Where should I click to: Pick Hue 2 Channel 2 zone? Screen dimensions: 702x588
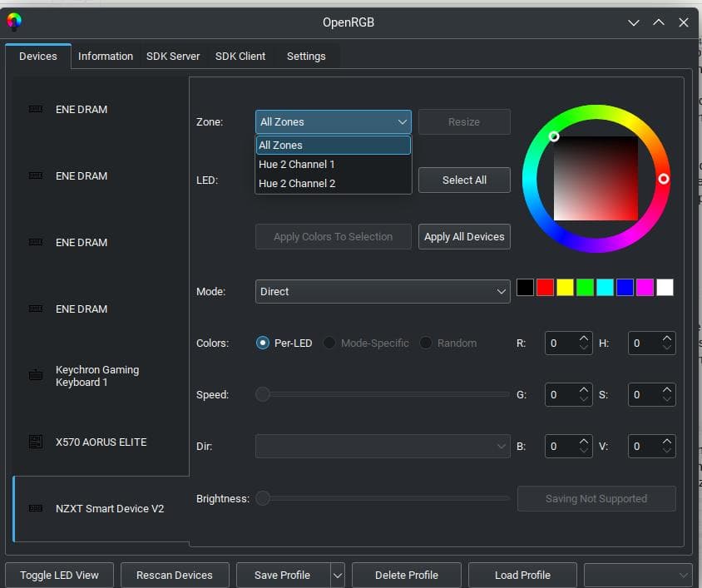point(333,184)
